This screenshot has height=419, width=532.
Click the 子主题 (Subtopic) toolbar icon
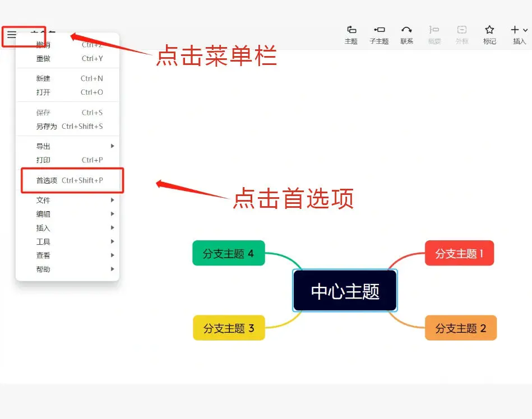(x=379, y=32)
